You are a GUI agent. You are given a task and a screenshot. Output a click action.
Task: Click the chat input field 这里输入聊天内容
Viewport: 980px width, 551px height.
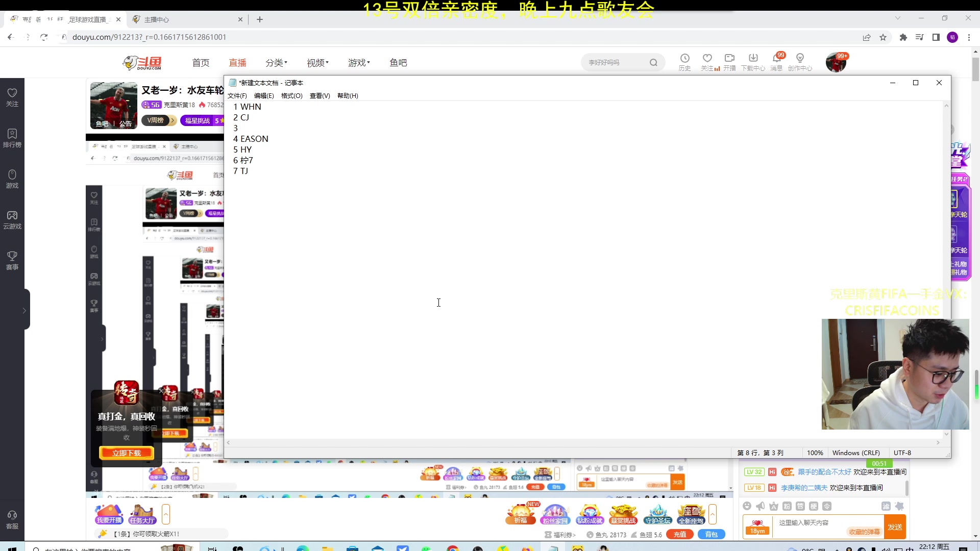[803, 522]
